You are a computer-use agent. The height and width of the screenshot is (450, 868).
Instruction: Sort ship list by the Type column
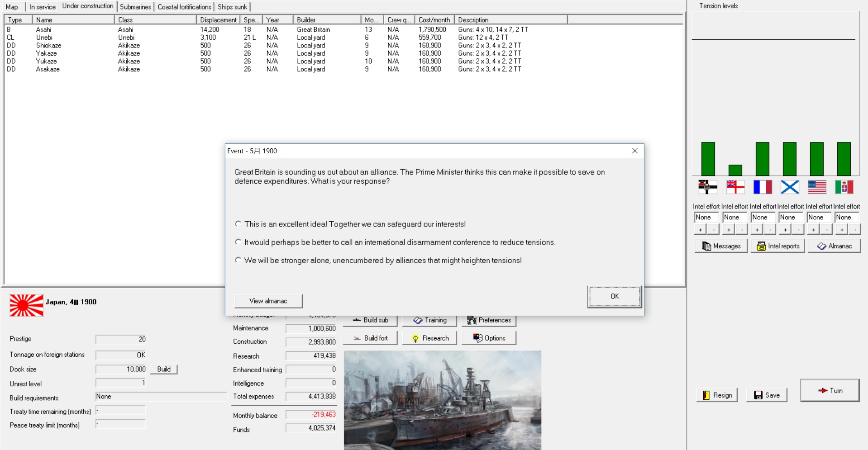18,20
